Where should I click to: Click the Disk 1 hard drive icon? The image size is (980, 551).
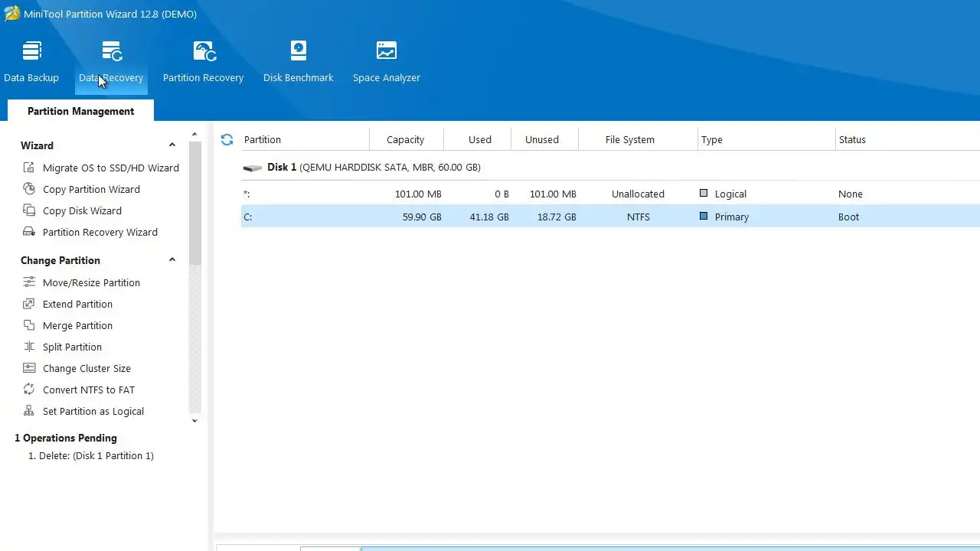click(x=252, y=168)
